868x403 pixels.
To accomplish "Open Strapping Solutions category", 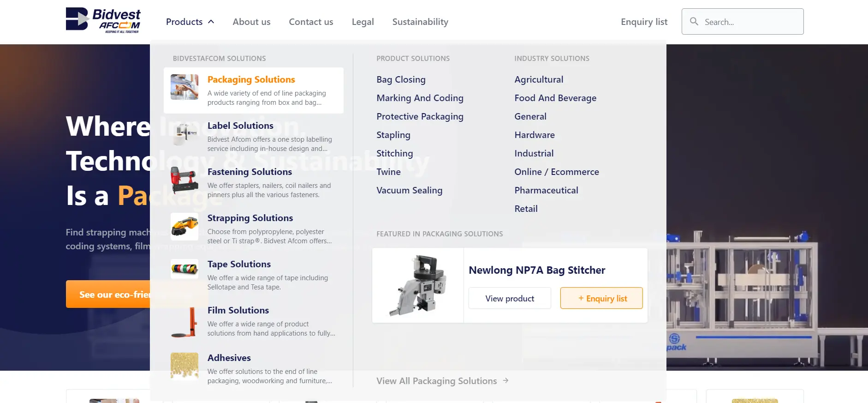I will 250,218.
